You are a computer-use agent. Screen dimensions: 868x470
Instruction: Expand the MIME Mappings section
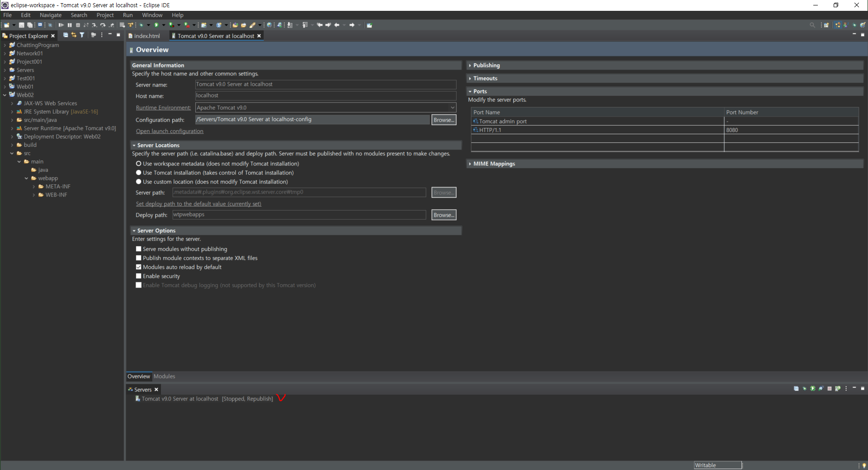(x=470, y=164)
